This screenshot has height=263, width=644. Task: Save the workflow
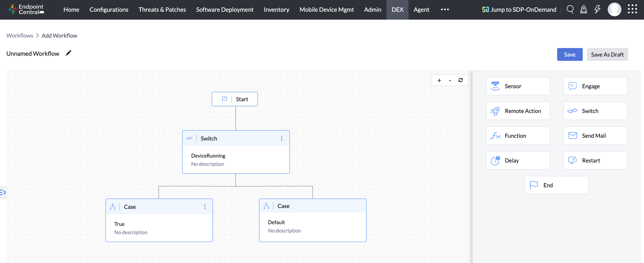570,54
